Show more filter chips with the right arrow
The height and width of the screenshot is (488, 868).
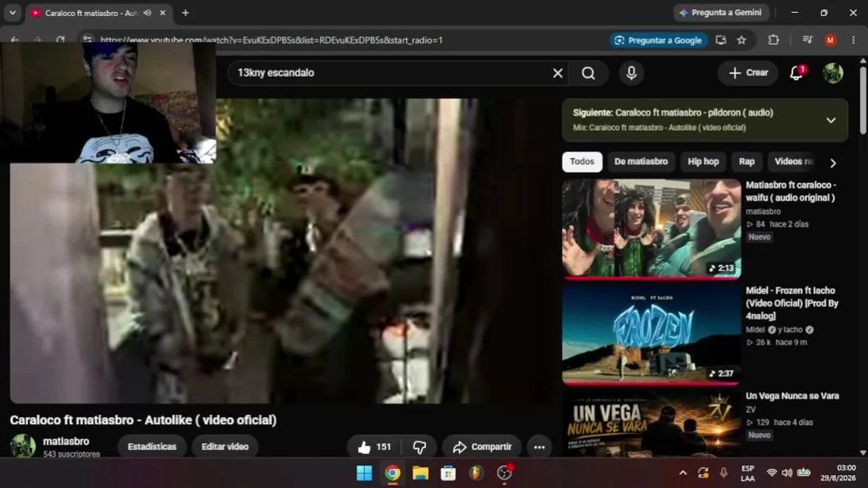coord(833,163)
